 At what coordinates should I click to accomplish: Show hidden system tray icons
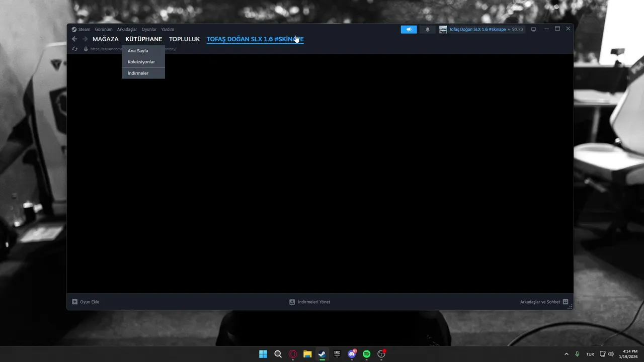click(x=566, y=354)
